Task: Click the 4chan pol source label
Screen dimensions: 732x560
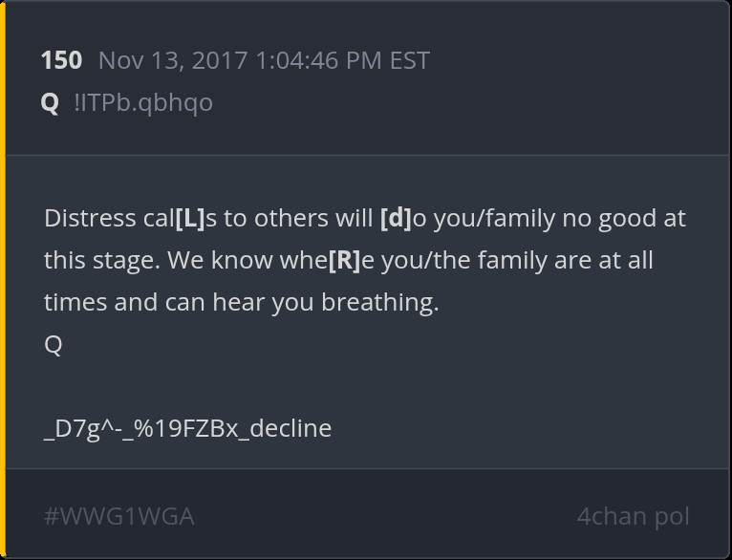Action: tap(633, 516)
